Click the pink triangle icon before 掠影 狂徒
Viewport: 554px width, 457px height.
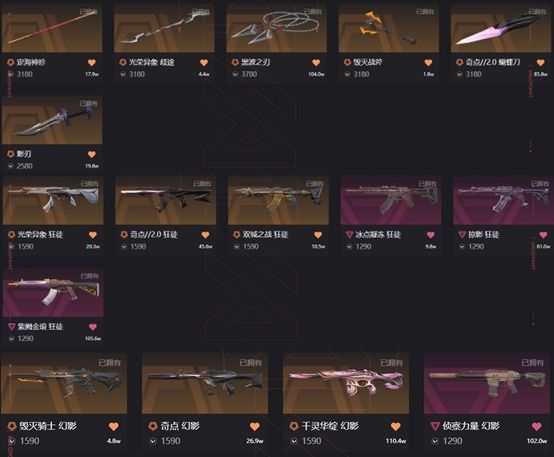point(462,235)
